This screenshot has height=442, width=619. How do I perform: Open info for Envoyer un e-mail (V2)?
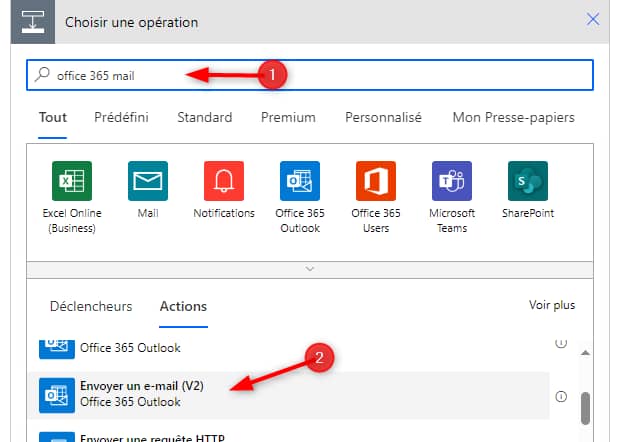click(561, 396)
